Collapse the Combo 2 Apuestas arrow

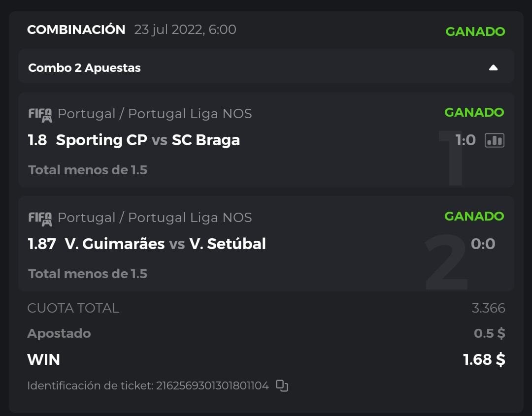[493, 68]
